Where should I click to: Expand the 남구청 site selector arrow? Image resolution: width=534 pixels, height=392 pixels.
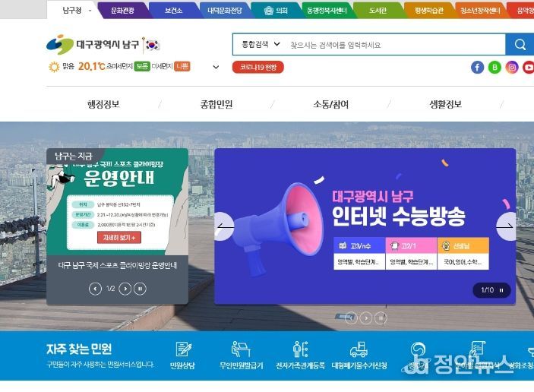[x=90, y=11]
